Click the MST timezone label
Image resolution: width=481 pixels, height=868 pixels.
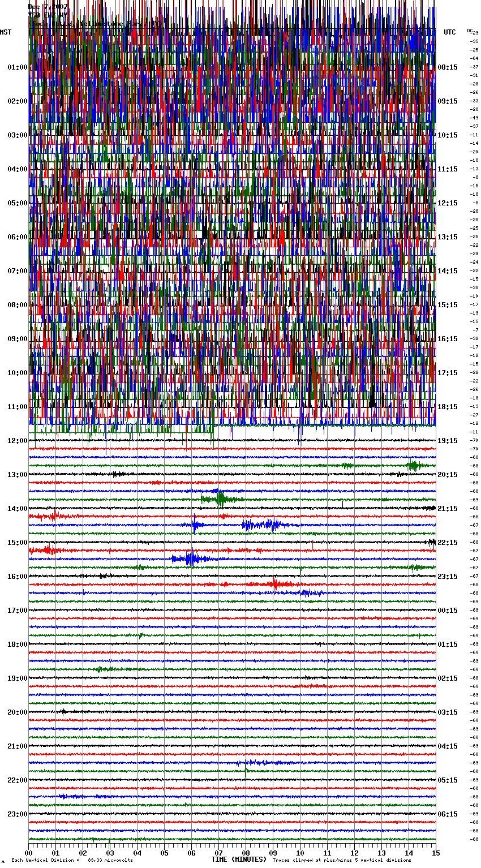6,32
